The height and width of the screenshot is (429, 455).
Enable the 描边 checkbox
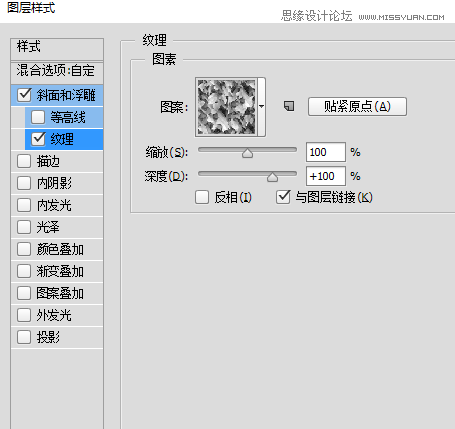24,161
